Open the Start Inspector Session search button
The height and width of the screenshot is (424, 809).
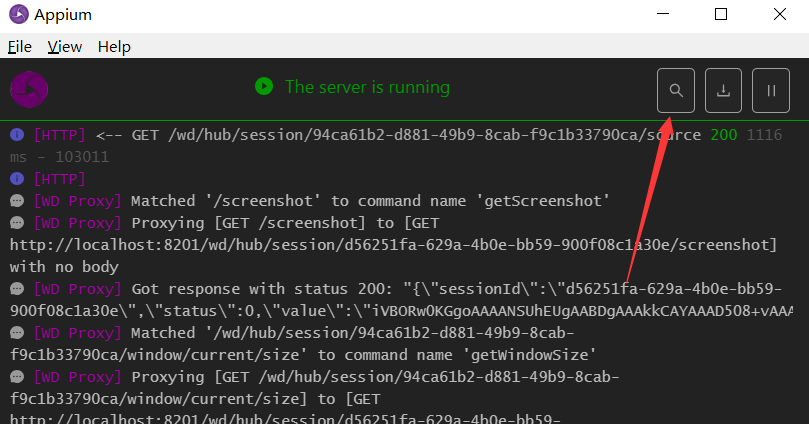click(x=675, y=90)
